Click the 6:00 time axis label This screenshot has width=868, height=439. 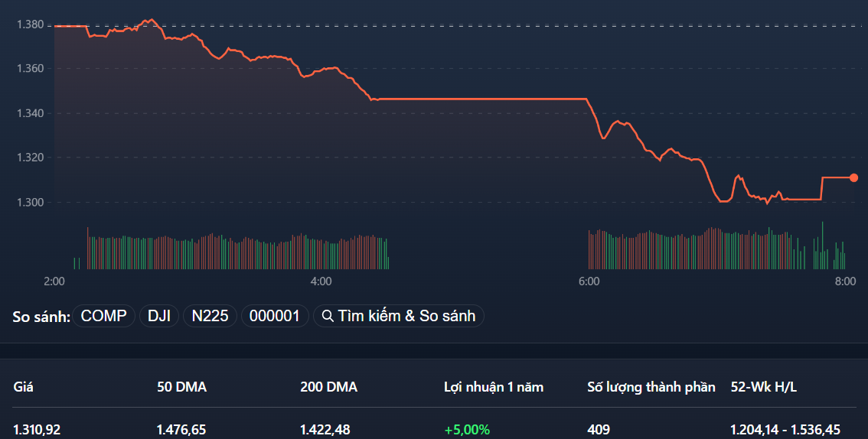click(589, 281)
